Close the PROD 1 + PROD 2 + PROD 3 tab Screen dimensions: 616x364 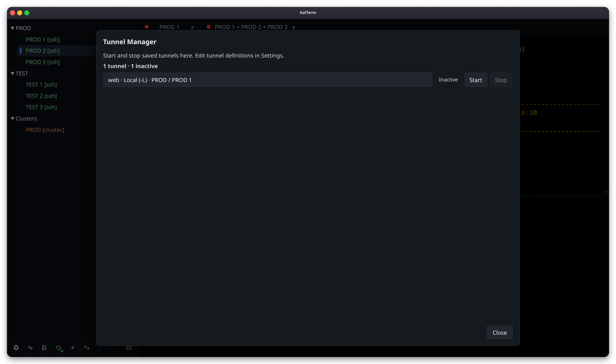coord(293,27)
